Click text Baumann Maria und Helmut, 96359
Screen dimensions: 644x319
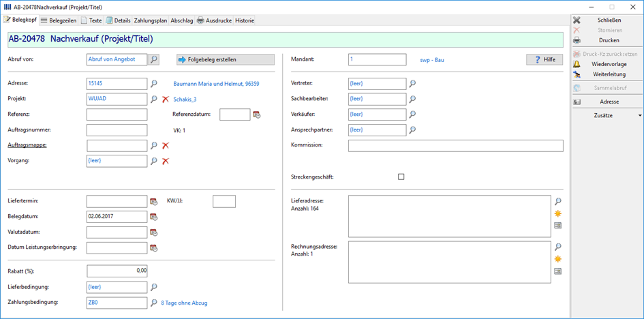[x=216, y=84]
